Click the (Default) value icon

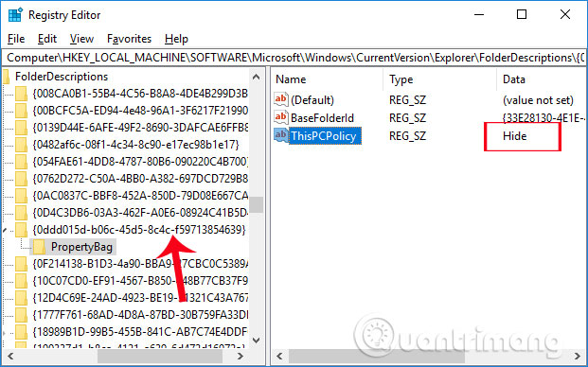pos(281,99)
